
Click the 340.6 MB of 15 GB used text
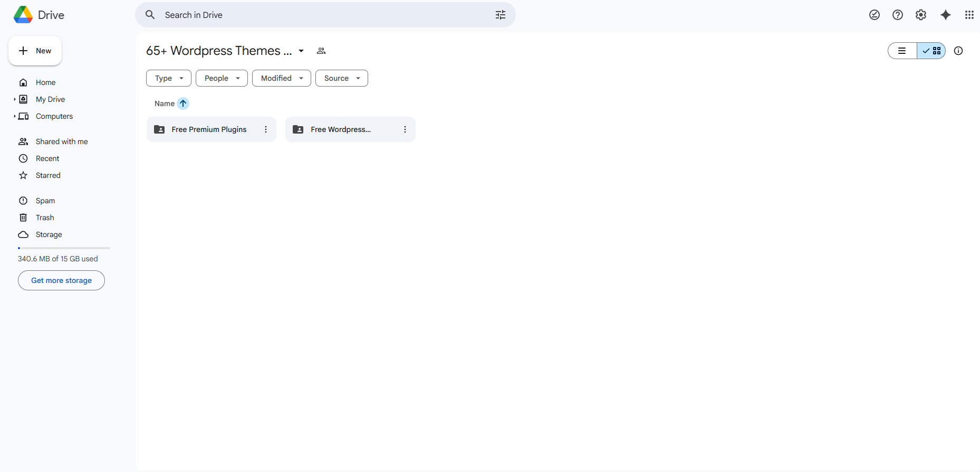(58, 259)
